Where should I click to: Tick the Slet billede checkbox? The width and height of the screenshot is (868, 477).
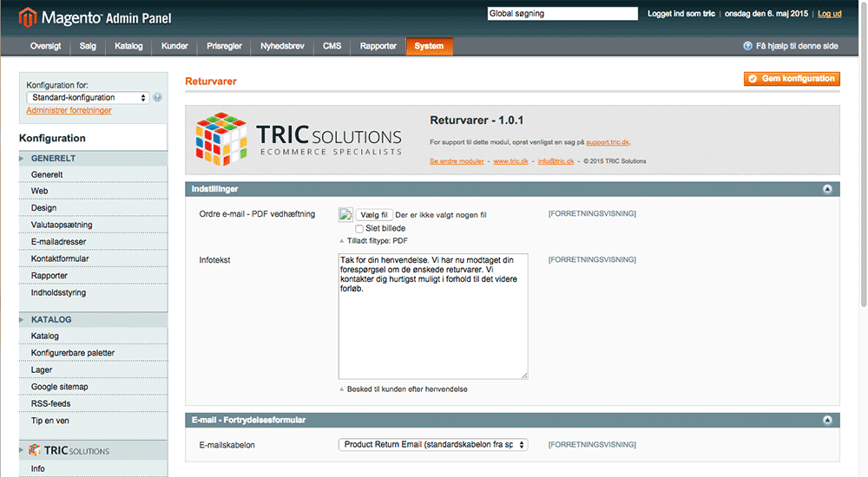tap(359, 228)
